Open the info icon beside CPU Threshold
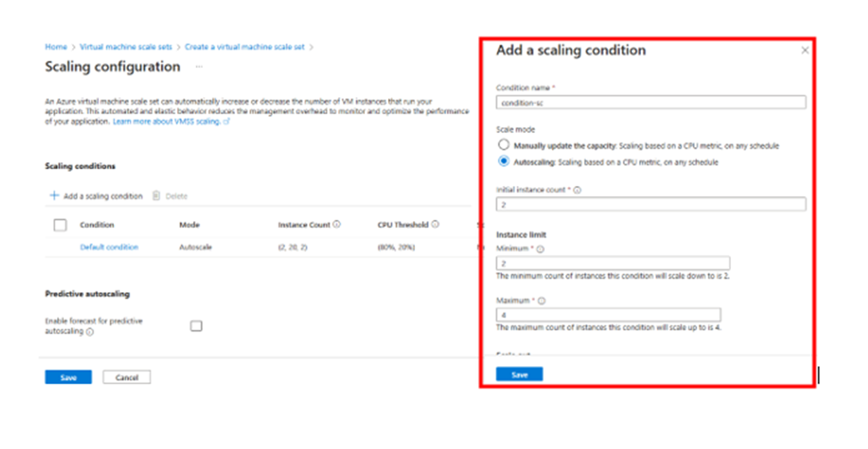The height and width of the screenshot is (449, 868). pos(436,224)
